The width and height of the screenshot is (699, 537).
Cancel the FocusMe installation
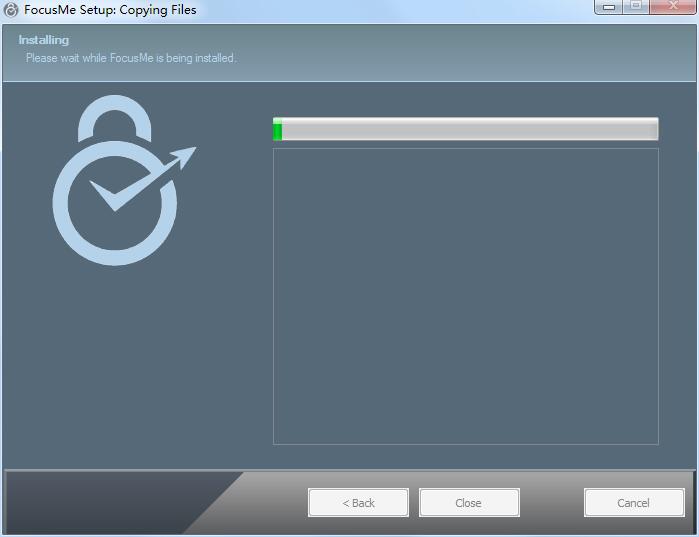[634, 503]
